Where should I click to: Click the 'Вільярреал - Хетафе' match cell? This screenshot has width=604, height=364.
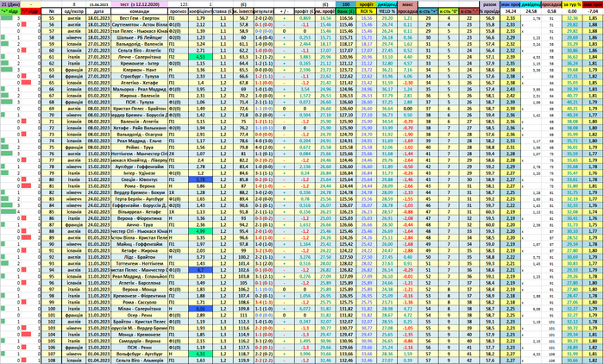pyautogui.click(x=140, y=212)
